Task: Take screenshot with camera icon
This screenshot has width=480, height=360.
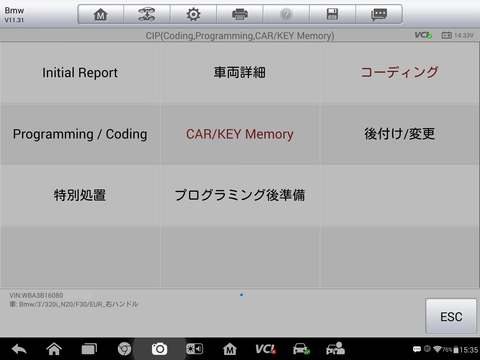Action: (159, 349)
